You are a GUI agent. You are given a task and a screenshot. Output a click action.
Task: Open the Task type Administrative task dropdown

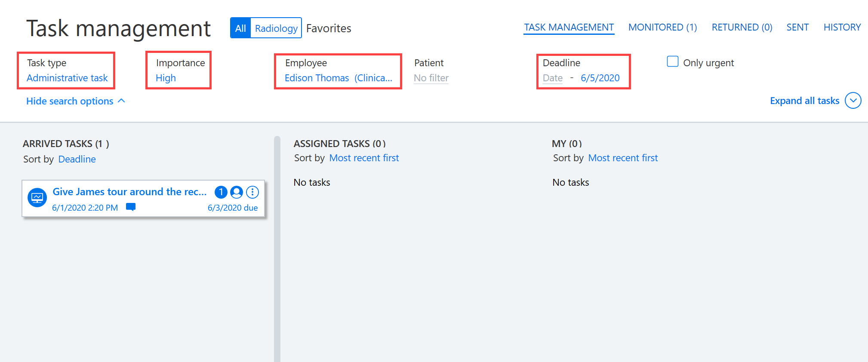pos(67,78)
